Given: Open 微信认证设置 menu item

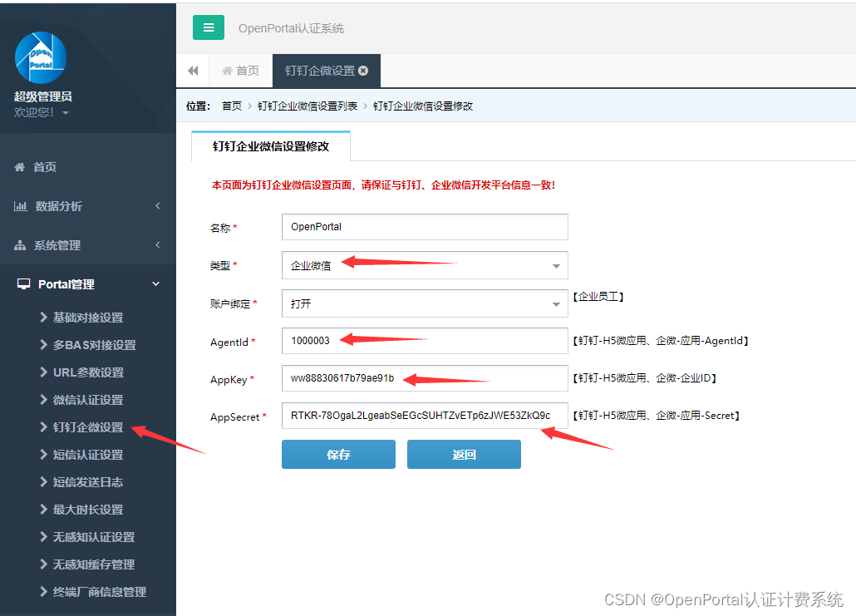Looking at the screenshot, I should coord(87,400).
